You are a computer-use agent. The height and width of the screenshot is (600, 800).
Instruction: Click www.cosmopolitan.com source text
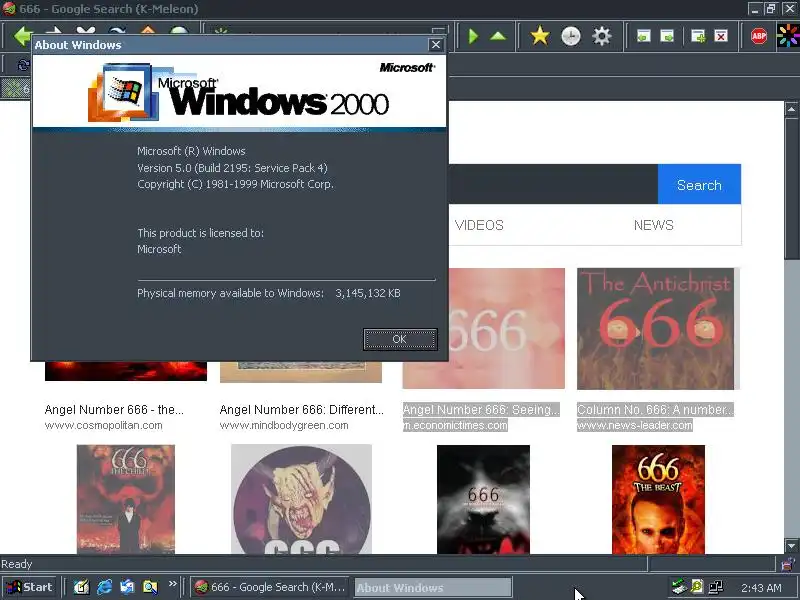click(x=104, y=426)
